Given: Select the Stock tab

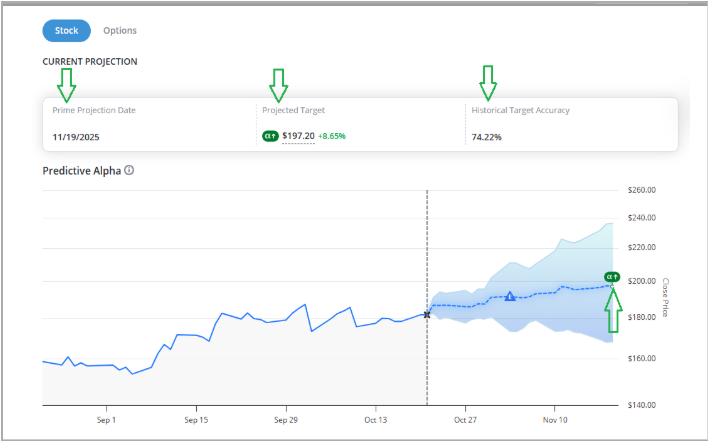Looking at the screenshot, I should 66,31.
